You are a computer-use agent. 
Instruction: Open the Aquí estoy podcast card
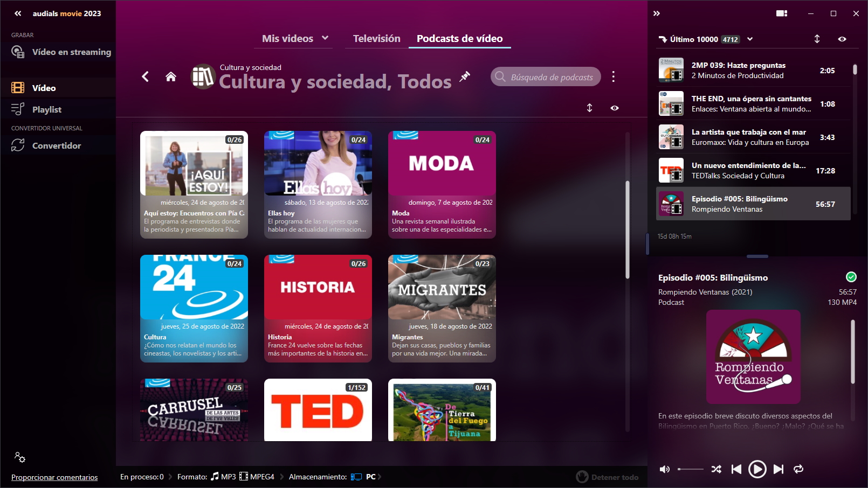tap(194, 185)
